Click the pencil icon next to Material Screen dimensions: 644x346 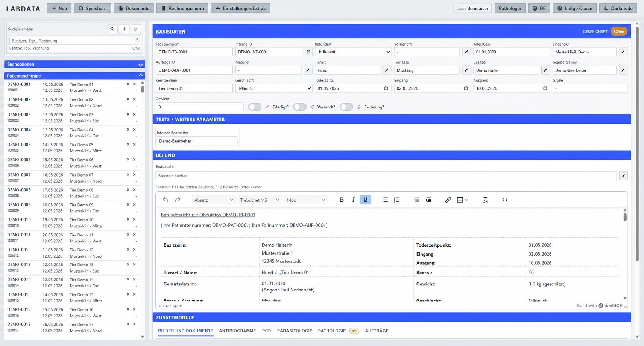point(308,70)
